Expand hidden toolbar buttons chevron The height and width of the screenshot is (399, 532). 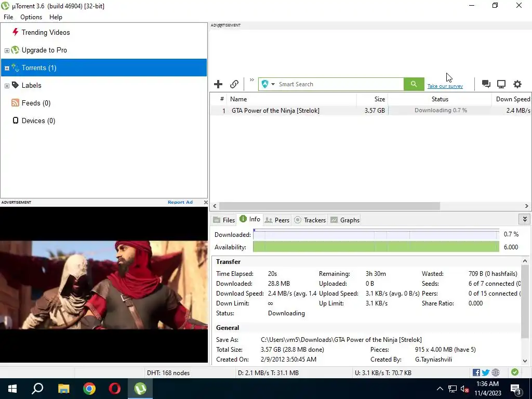pyautogui.click(x=252, y=80)
